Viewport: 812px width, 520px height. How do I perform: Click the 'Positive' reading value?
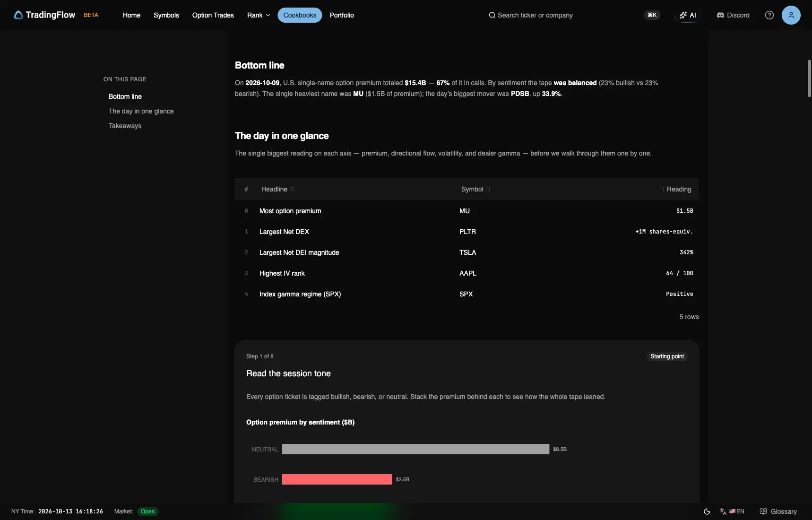(680, 294)
